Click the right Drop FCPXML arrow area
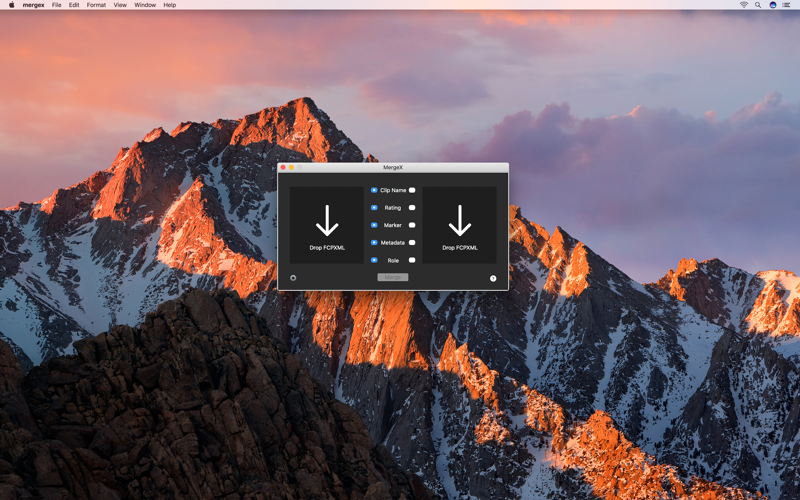 point(460,225)
